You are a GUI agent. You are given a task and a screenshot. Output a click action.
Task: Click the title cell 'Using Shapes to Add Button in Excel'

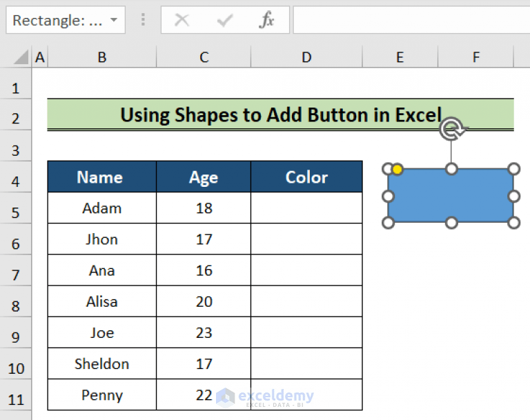pyautogui.click(x=281, y=114)
